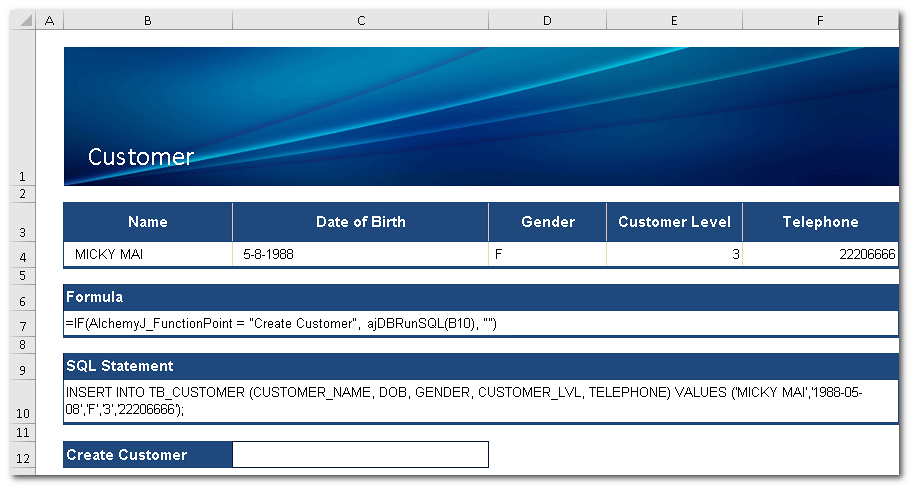
Task: Select column E header
Action: tap(674, 20)
